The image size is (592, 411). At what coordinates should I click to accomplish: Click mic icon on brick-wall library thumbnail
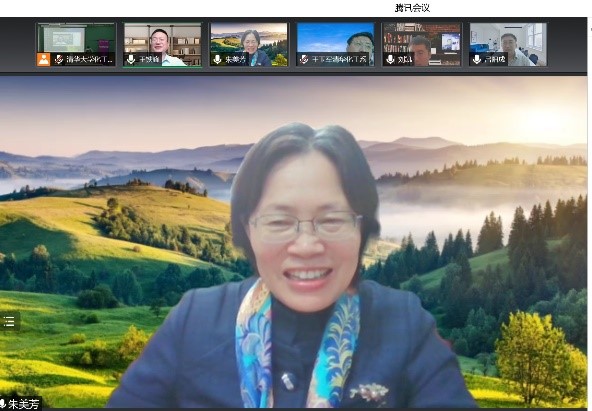point(390,59)
